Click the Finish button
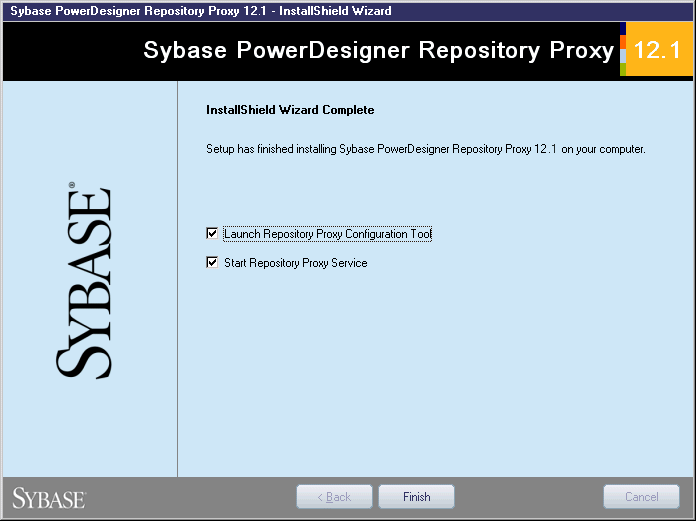 coord(416,497)
